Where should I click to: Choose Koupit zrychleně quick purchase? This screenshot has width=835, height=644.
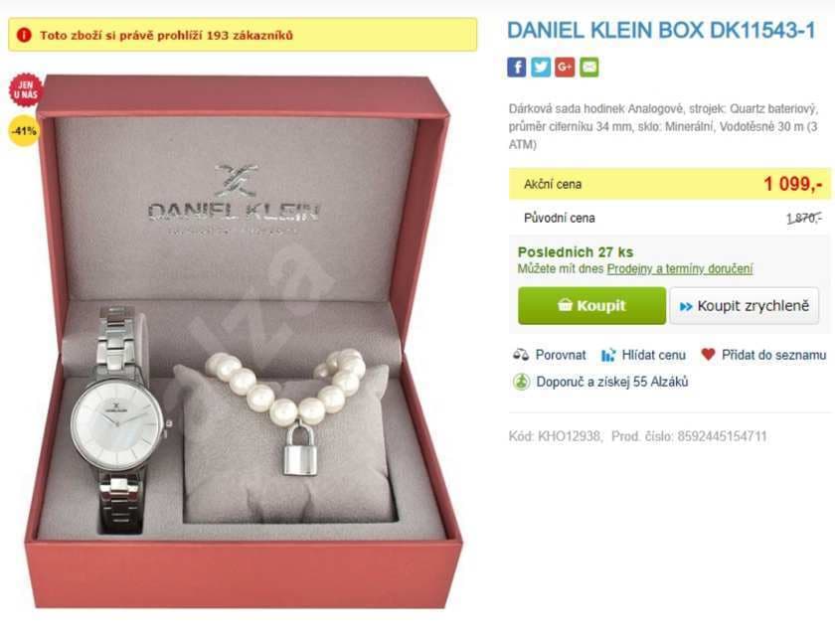(744, 306)
